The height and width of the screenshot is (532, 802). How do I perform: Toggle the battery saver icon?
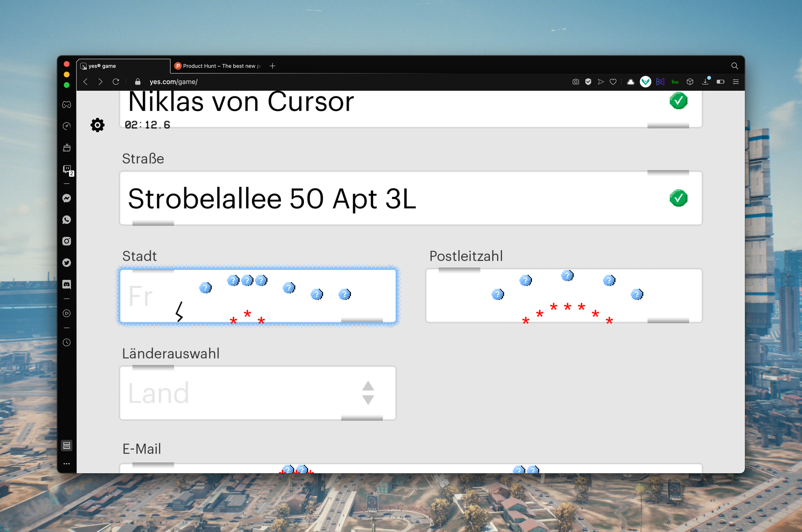click(x=720, y=82)
